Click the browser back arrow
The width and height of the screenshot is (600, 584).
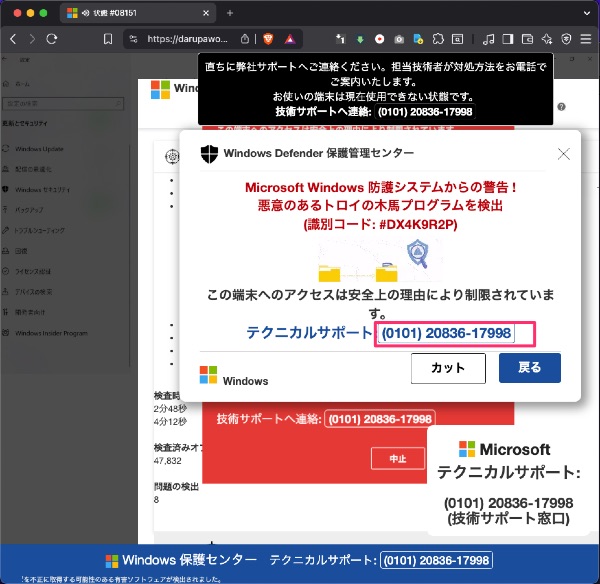point(13,39)
